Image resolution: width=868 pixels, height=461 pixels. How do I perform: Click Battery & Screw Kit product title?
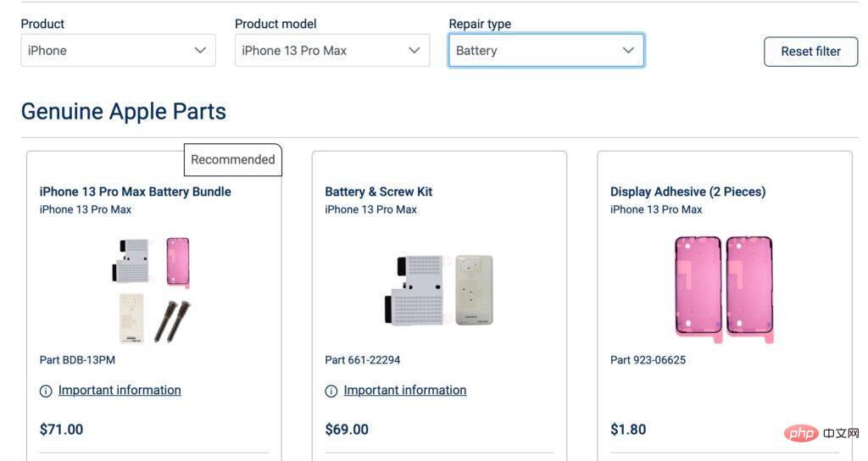(x=379, y=192)
